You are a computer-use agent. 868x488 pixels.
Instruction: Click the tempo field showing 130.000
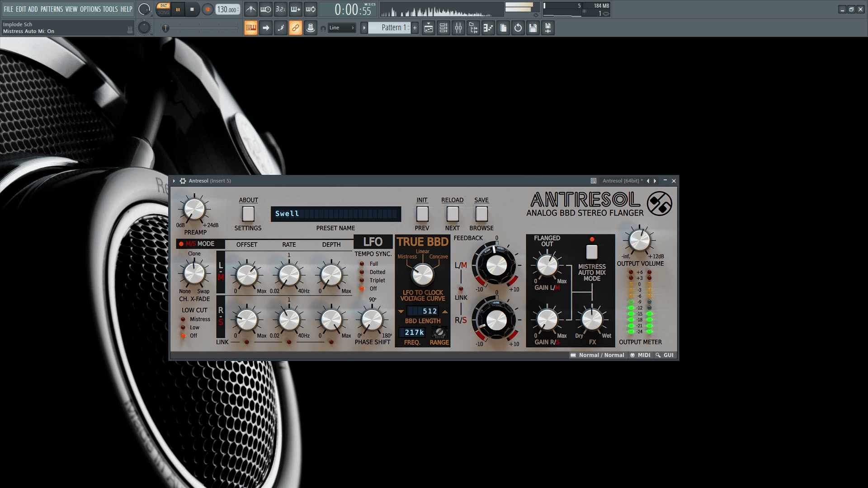(228, 9)
